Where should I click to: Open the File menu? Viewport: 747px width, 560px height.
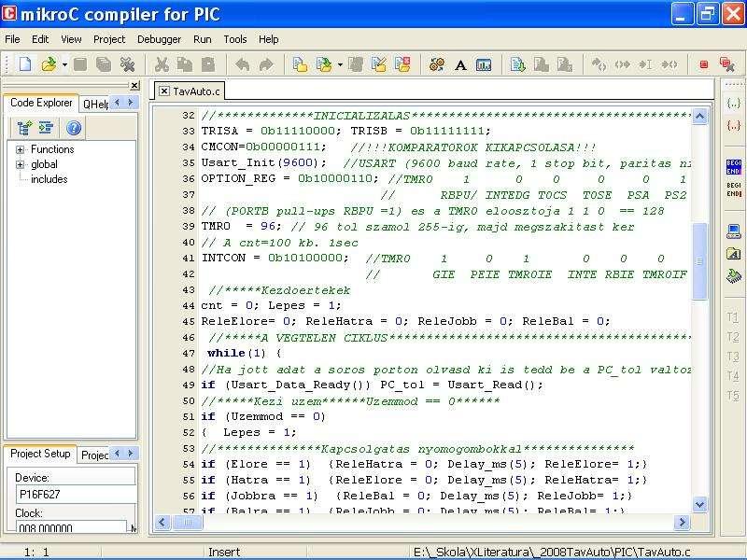[12, 39]
